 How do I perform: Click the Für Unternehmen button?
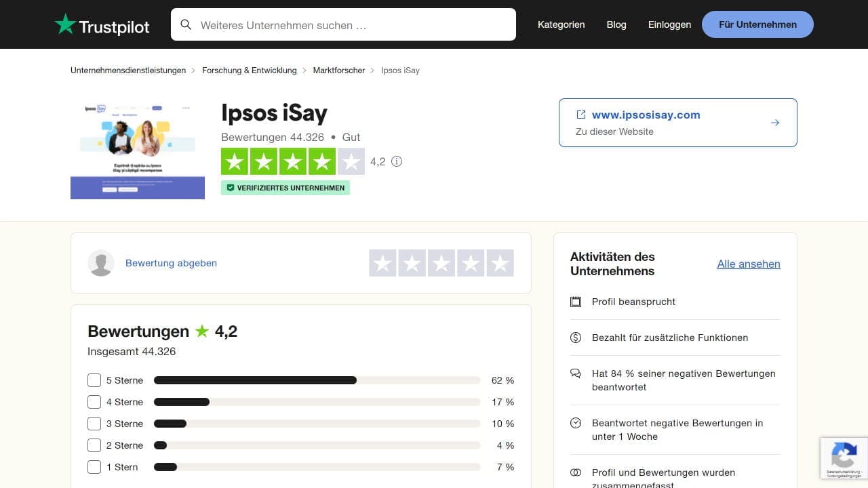coord(757,24)
